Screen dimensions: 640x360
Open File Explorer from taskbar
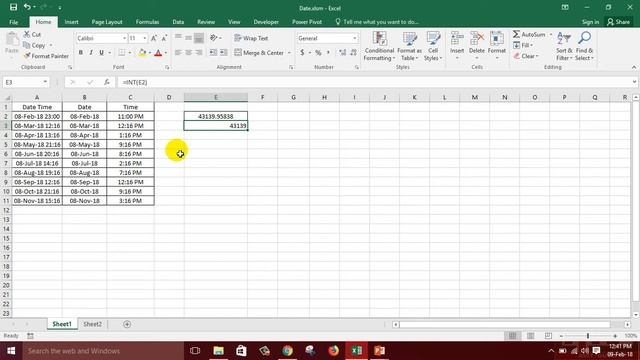pos(218,351)
